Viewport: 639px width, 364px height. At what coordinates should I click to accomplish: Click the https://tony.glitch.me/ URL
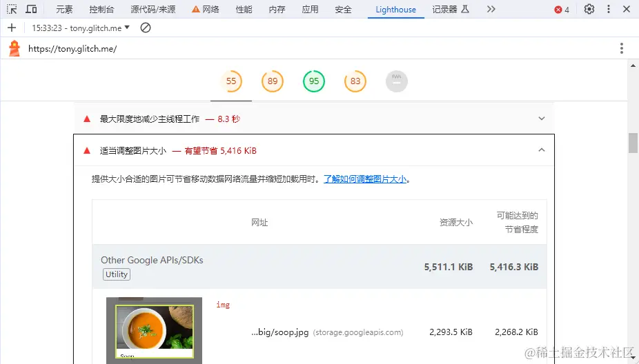(x=72, y=49)
